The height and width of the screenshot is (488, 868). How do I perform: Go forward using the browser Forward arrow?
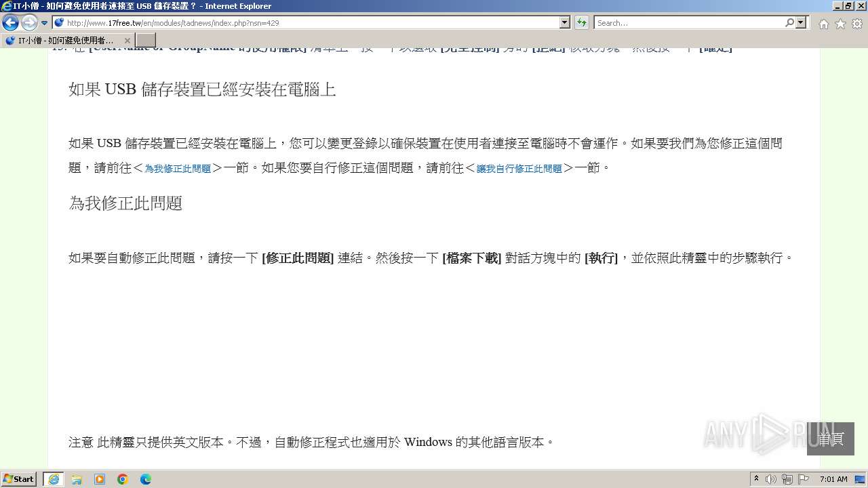pos(29,23)
